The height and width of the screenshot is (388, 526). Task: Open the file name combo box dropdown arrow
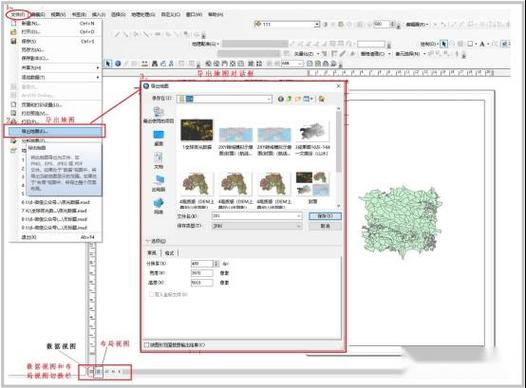click(299, 216)
